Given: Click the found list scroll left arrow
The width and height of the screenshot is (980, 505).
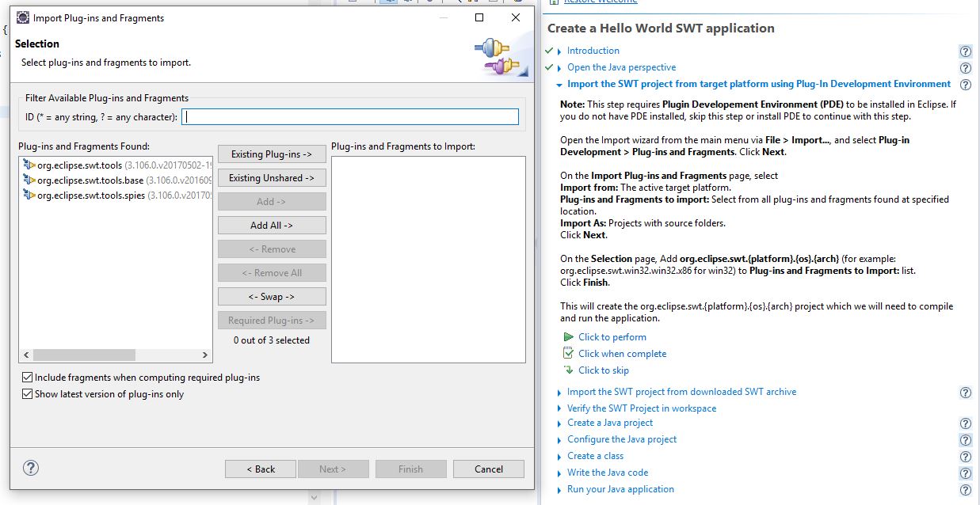Looking at the screenshot, I should [x=26, y=355].
